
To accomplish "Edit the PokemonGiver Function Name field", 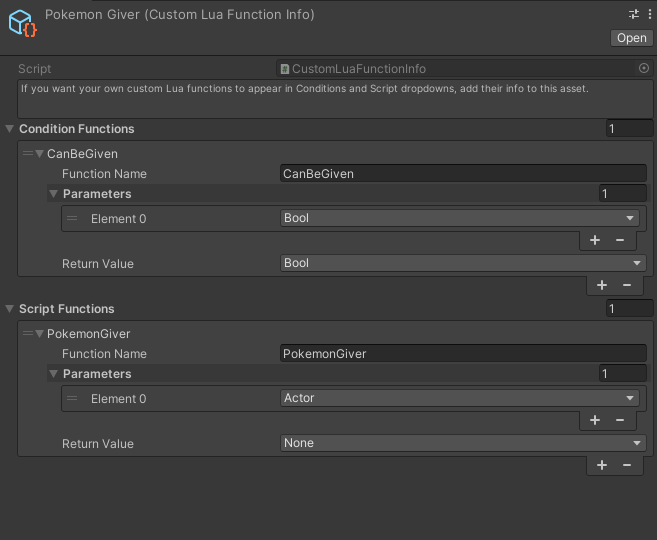I will (x=463, y=354).
